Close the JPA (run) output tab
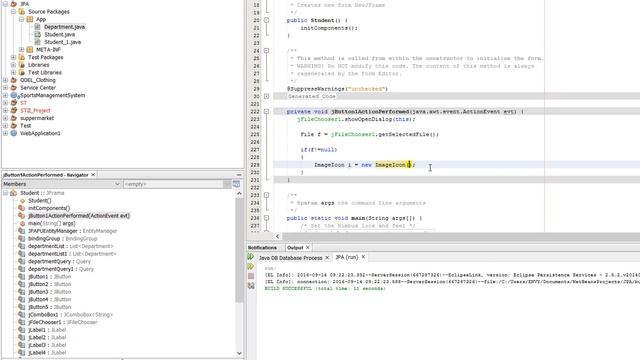Viewport: 640px width, 360px height. click(x=363, y=257)
